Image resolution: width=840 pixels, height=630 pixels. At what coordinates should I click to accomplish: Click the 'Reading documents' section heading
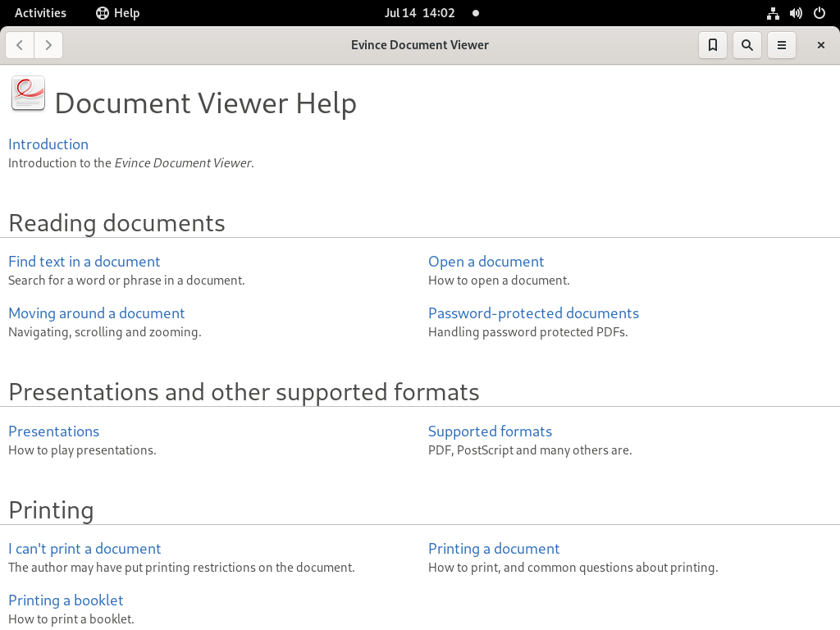point(116,223)
